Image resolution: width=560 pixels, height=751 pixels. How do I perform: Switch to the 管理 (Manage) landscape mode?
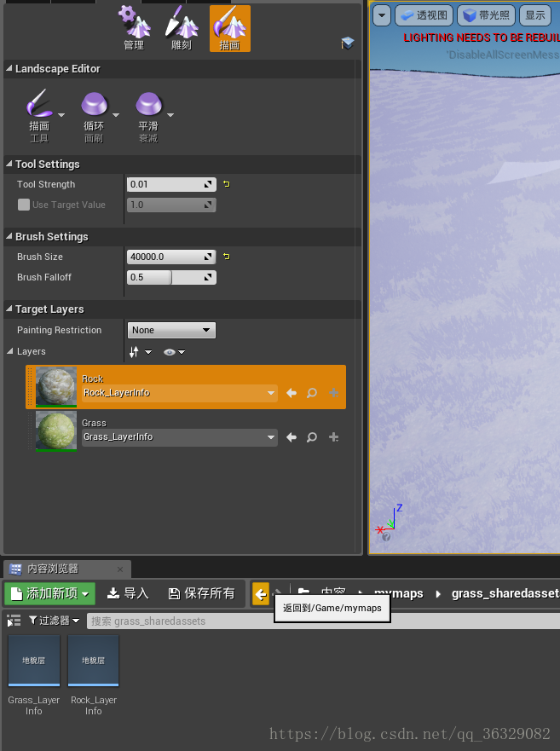[x=134, y=29]
